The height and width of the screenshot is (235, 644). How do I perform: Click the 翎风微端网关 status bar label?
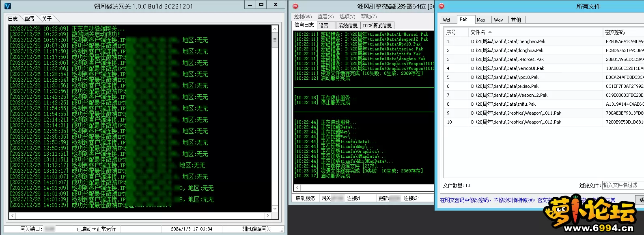click(256, 229)
